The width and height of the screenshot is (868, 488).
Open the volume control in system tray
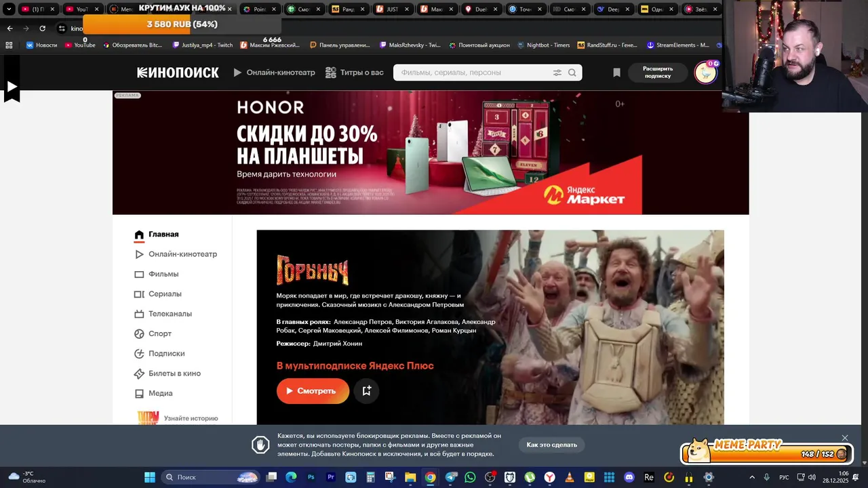[x=812, y=477]
